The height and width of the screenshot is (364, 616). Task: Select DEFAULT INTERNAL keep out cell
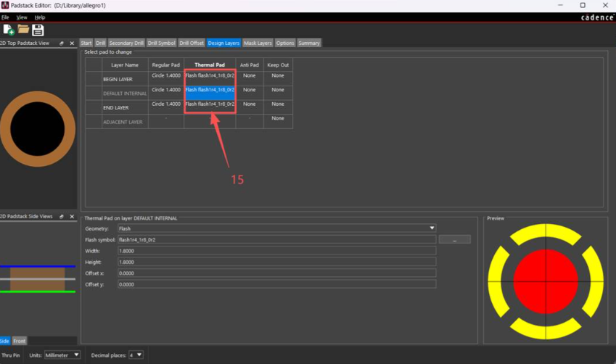[278, 93]
